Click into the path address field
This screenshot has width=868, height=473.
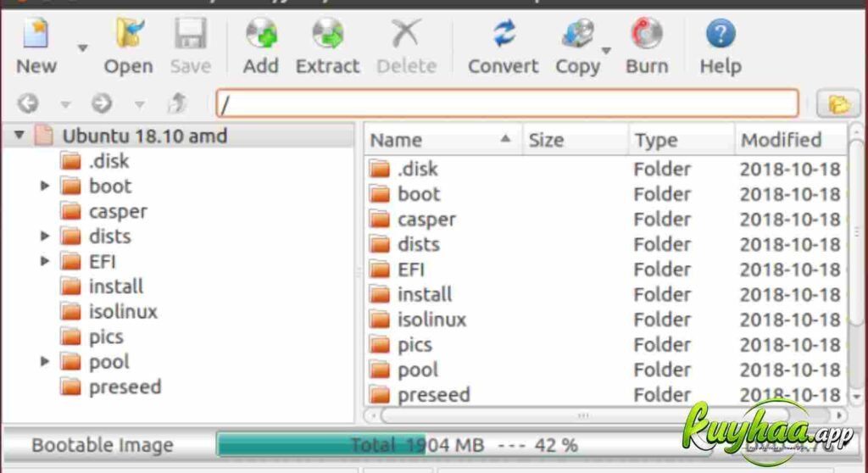[x=507, y=103]
